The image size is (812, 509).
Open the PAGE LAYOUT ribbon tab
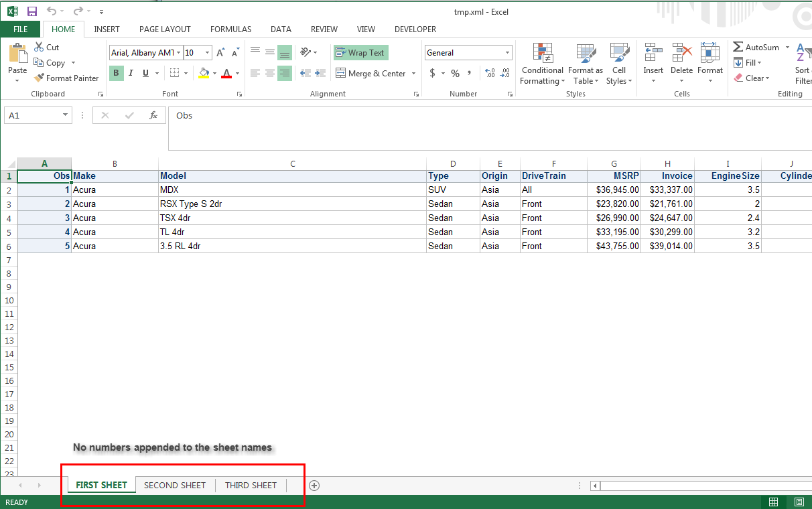tap(165, 29)
